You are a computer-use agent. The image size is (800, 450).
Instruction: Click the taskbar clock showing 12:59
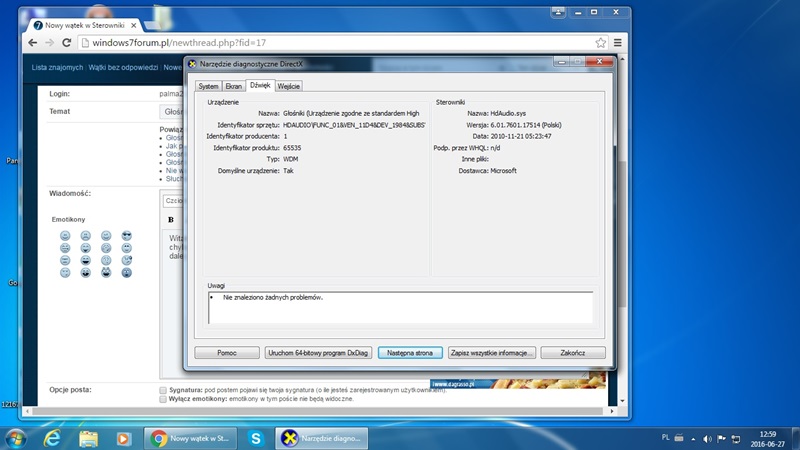tap(767, 439)
